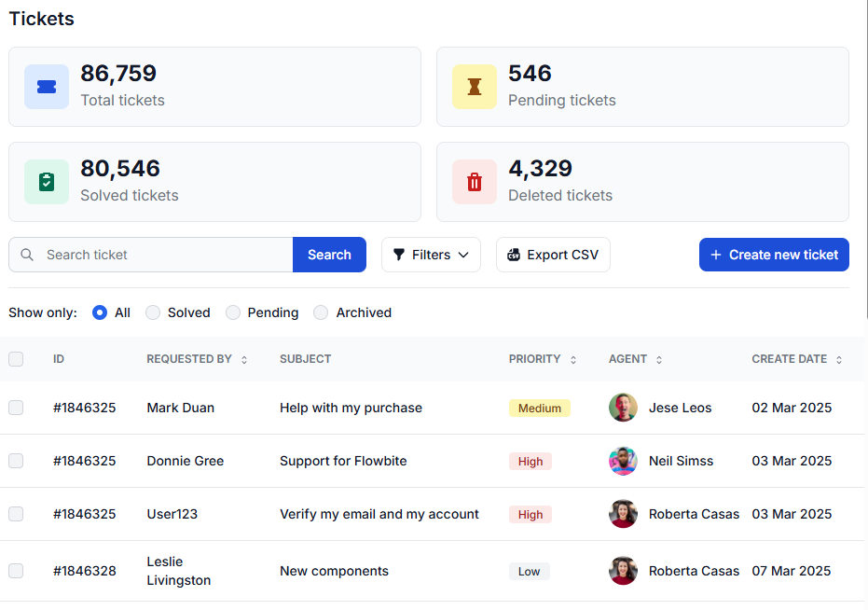Select the Archived radio button
The width and height of the screenshot is (868, 610).
321,312
